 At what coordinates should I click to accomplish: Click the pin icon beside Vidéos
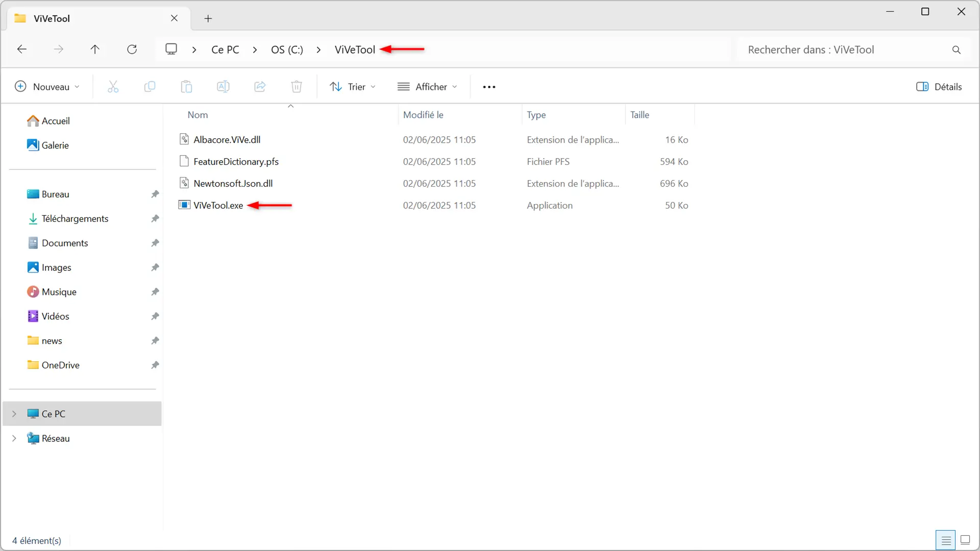click(155, 316)
